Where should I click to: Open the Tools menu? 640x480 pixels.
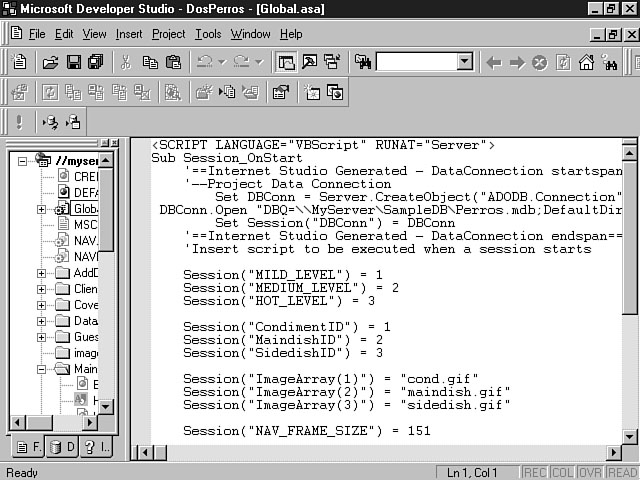(208, 34)
